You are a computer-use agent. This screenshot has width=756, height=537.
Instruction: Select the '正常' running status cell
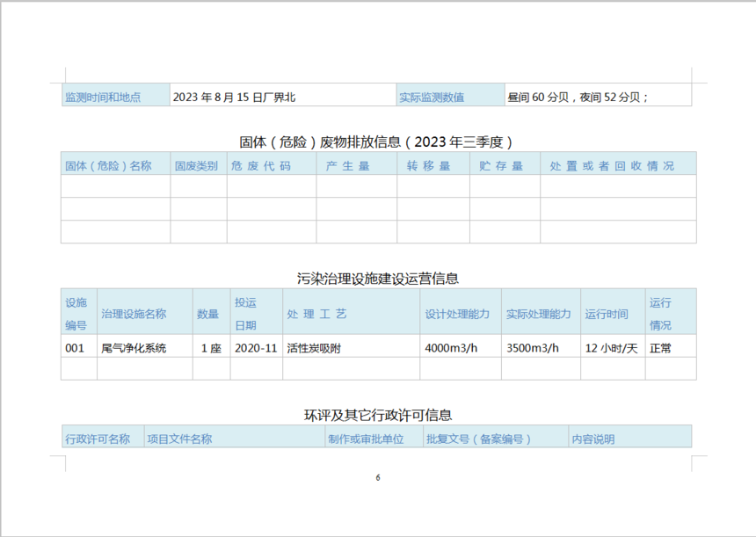tap(661, 347)
